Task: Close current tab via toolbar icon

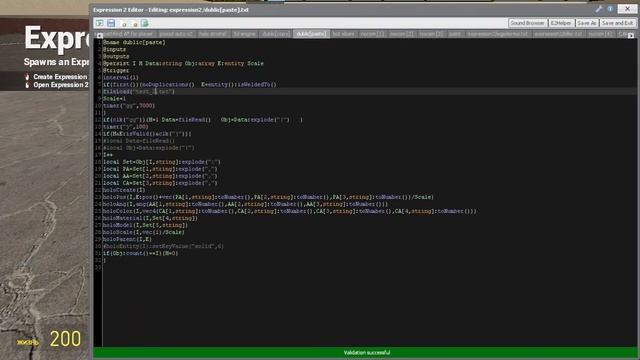Action: 134,24
